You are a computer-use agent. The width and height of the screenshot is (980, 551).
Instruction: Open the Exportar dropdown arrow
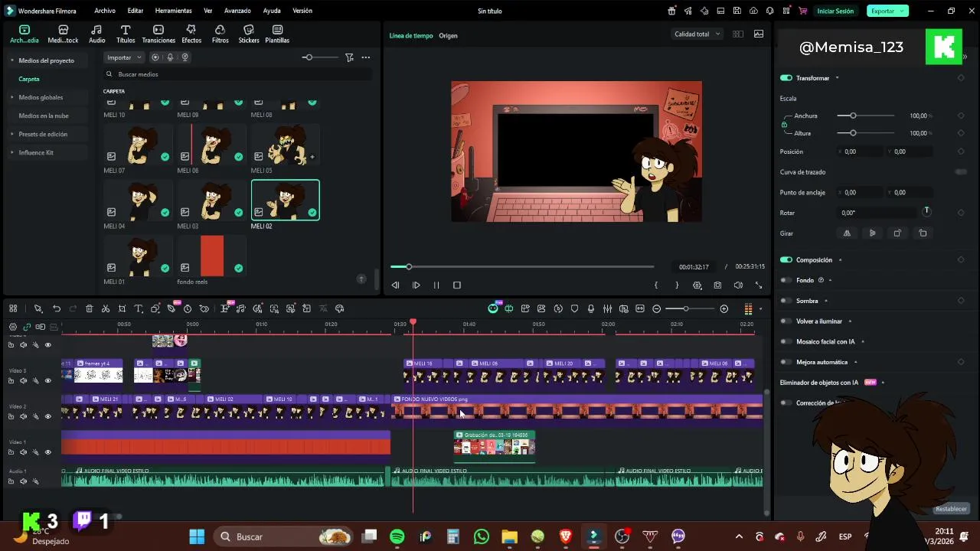[903, 11]
